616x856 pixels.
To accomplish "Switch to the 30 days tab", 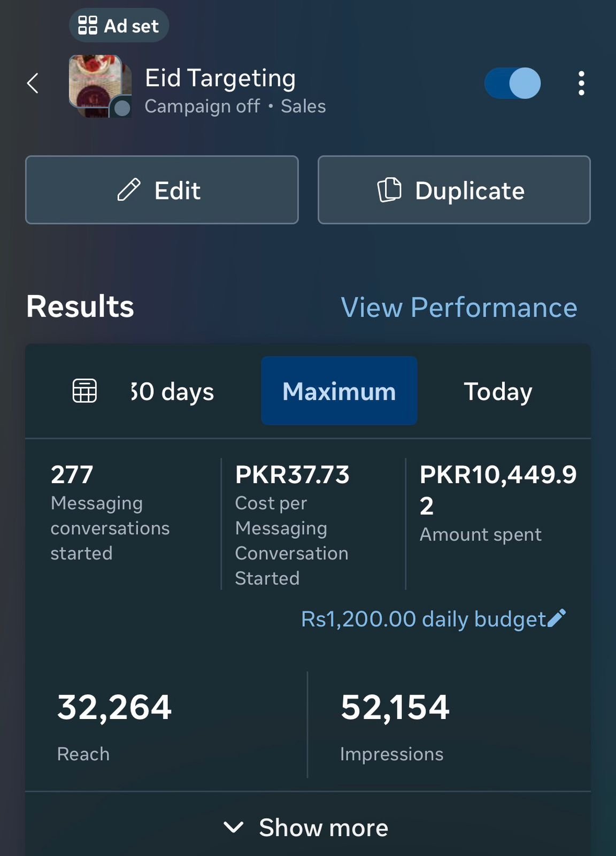I will (x=172, y=391).
